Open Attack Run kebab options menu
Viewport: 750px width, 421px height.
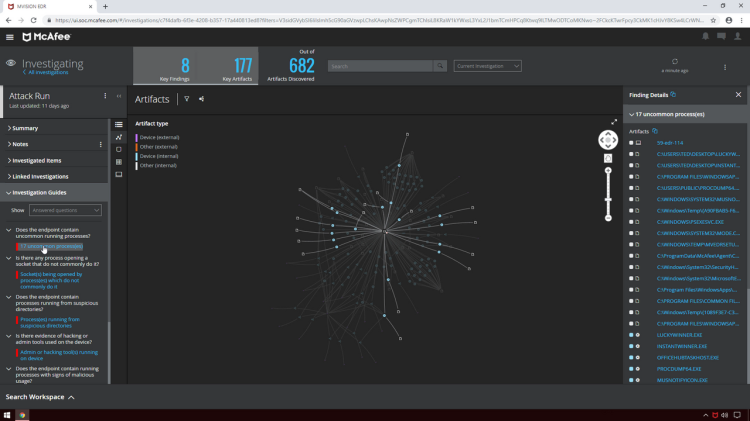pyautogui.click(x=105, y=96)
